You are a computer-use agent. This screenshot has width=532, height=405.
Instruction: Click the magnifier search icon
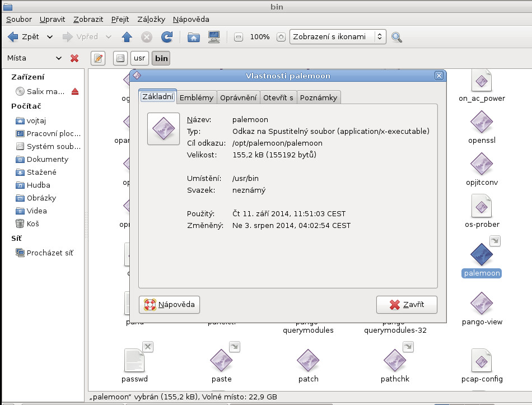click(x=396, y=37)
